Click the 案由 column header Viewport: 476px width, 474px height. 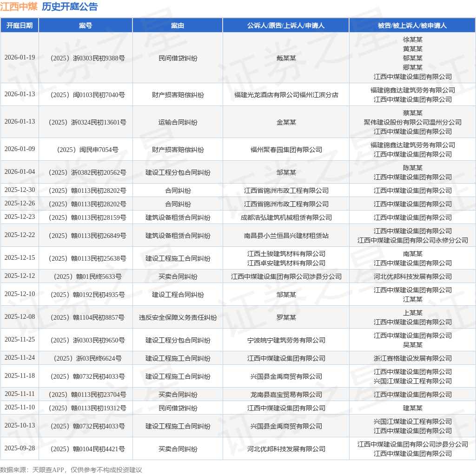point(178,26)
